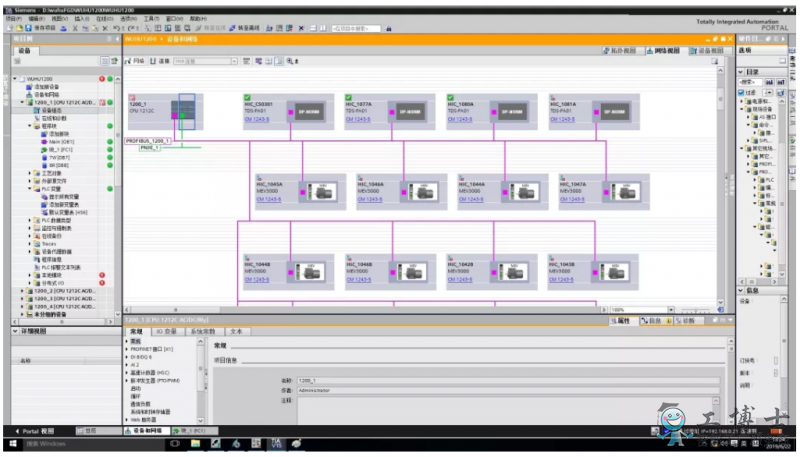Image resolution: width=800 pixels, height=457 pixels.
Task: Open Add new device in project tree
Action: pos(43,87)
